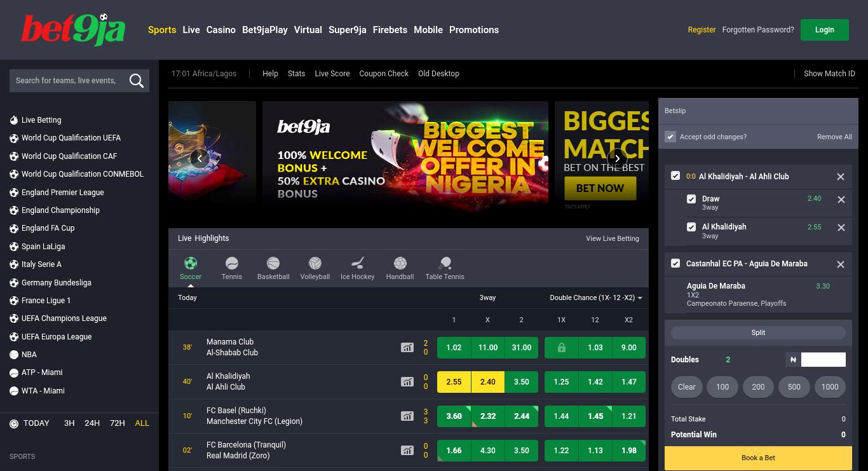Open the Virtual menu

pos(308,30)
